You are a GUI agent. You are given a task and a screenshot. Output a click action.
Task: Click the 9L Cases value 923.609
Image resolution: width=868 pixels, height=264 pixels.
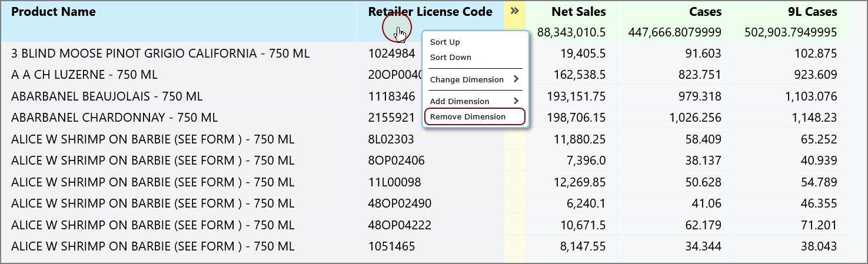pyautogui.click(x=816, y=75)
